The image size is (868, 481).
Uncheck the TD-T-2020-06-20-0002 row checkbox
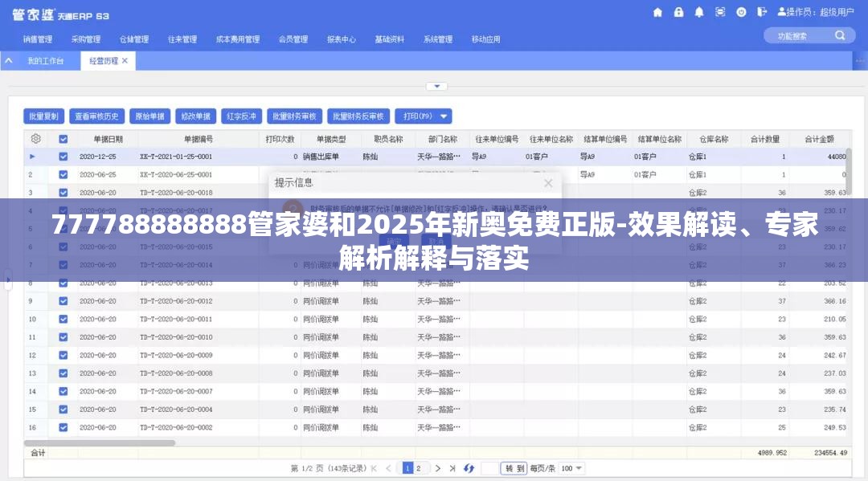click(63, 427)
